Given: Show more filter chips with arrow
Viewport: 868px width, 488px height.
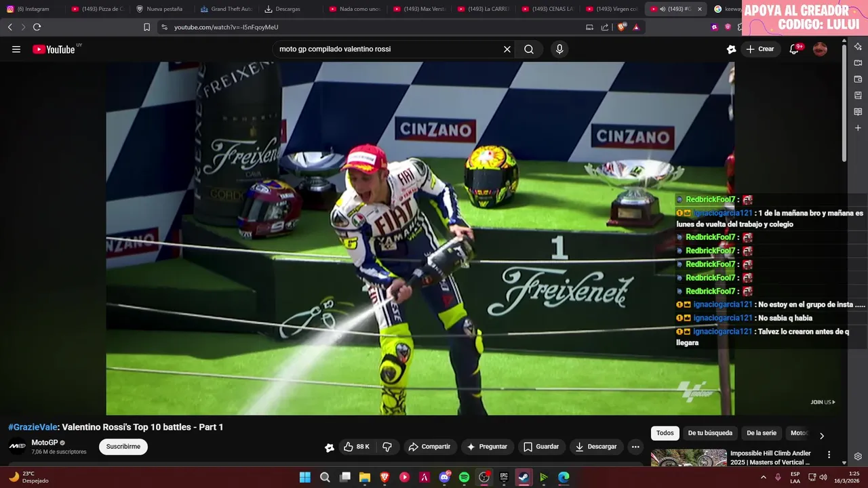Looking at the screenshot, I should (x=822, y=436).
